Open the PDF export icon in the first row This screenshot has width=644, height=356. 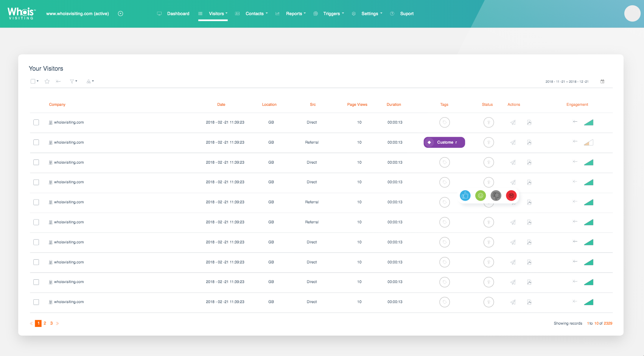coord(529,122)
